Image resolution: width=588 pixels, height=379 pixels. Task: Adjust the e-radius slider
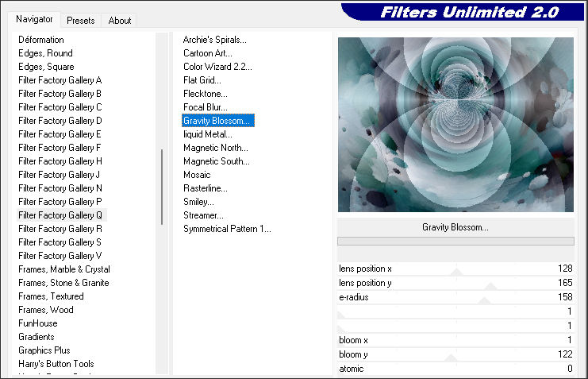pyautogui.click(x=456, y=297)
